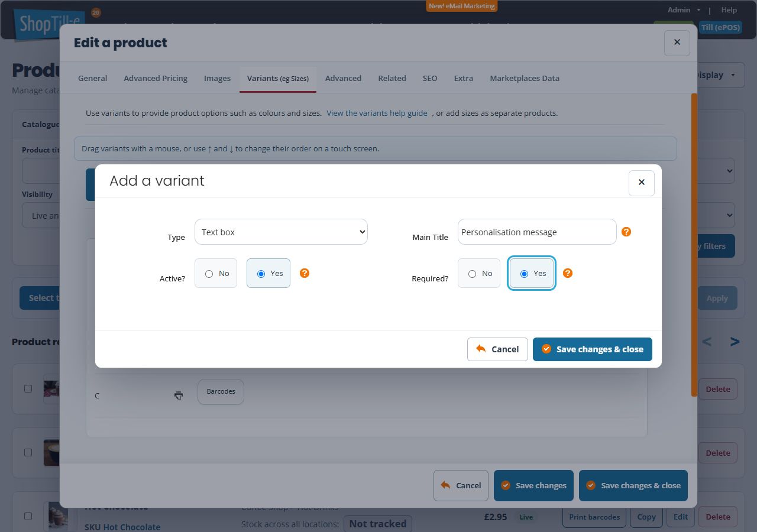Click Help link in top bar
757x532 pixels.
(x=729, y=9)
